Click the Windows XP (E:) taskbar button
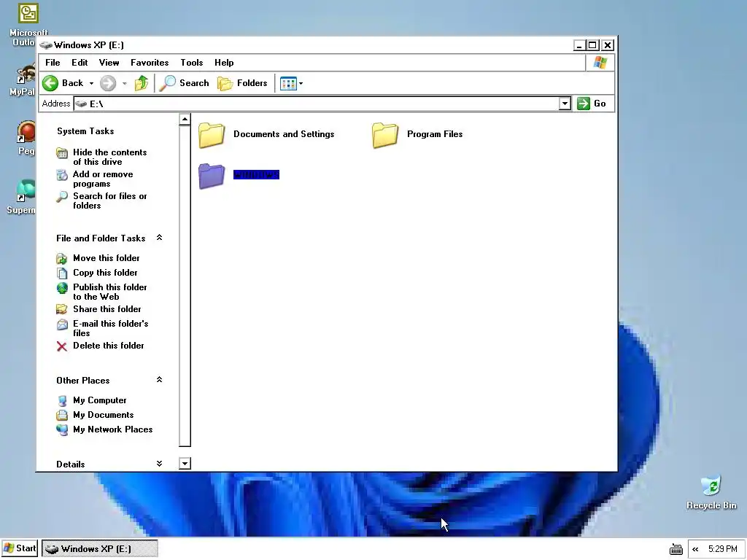747x560 pixels. [99, 548]
